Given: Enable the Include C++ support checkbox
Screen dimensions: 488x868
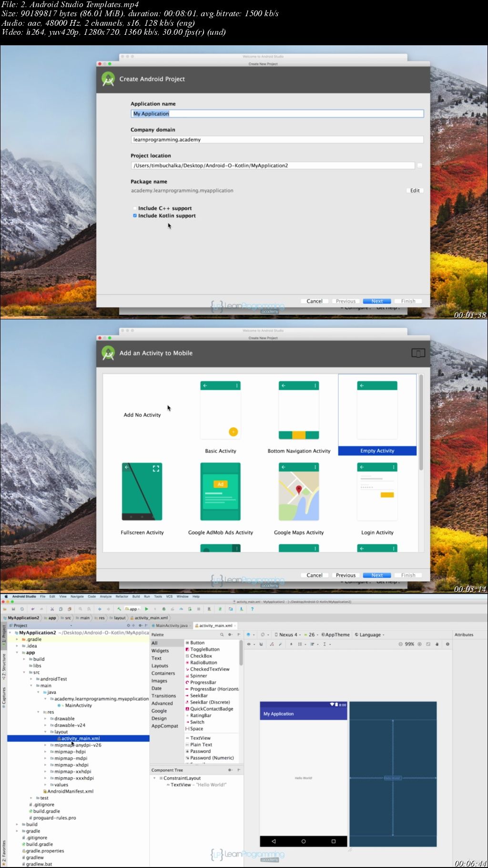Looking at the screenshot, I should tap(135, 208).
